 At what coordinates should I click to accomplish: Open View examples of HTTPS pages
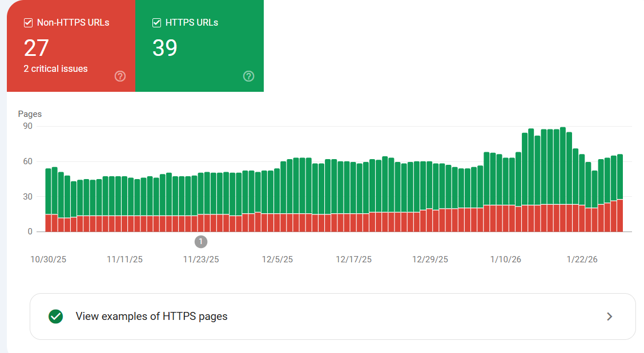(x=333, y=317)
